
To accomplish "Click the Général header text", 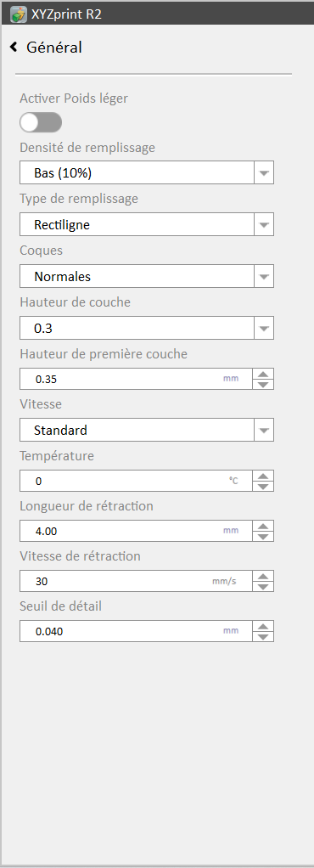I will click(x=54, y=48).
